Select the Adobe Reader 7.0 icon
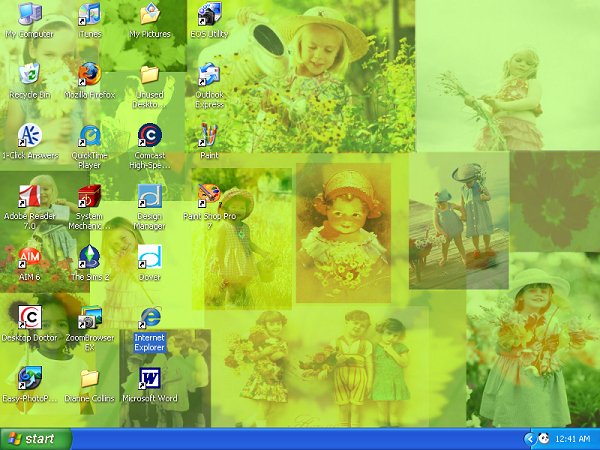Screen dimensions: 600x450 point(30,196)
